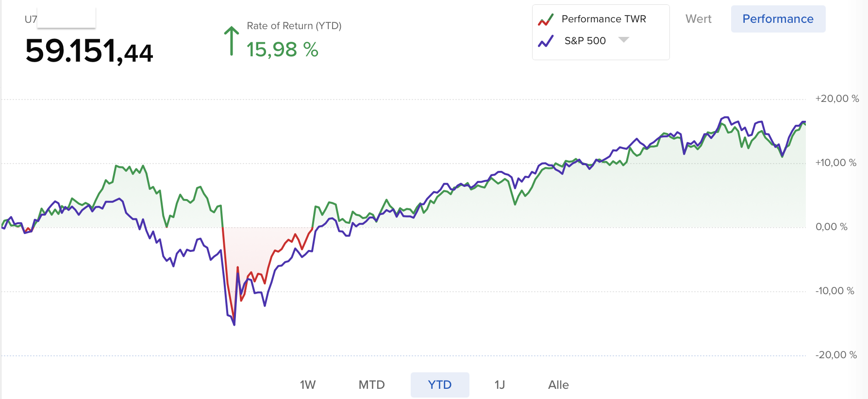Click the -10,00 % axis label
This screenshot has height=399, width=868.
(x=835, y=291)
